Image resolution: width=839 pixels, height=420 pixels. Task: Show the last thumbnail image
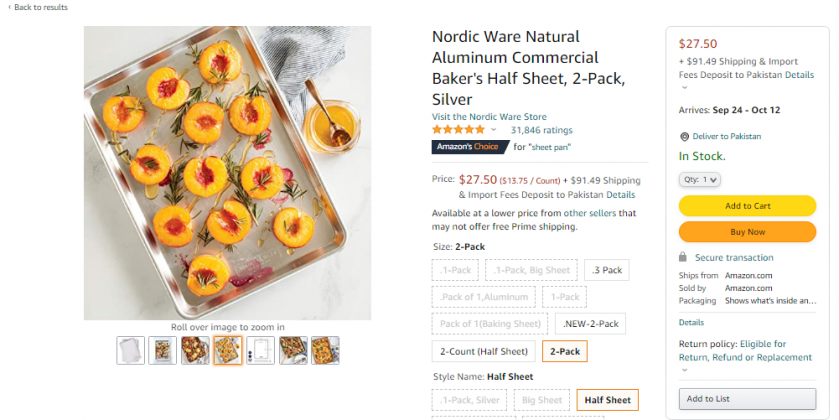click(x=325, y=350)
